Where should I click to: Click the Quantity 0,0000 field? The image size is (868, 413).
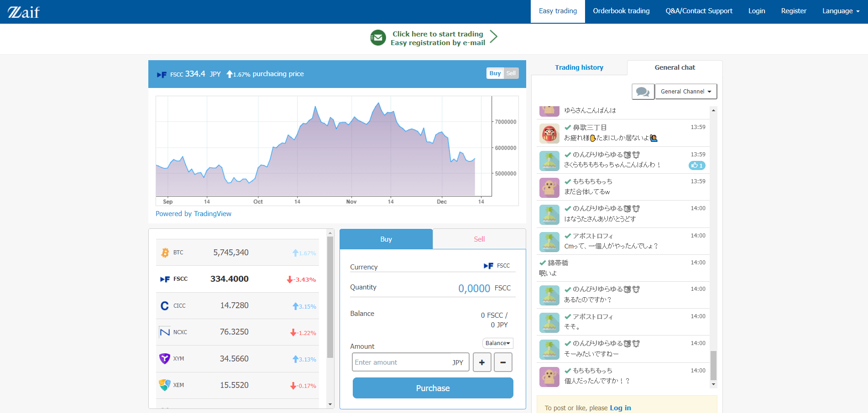pos(474,289)
